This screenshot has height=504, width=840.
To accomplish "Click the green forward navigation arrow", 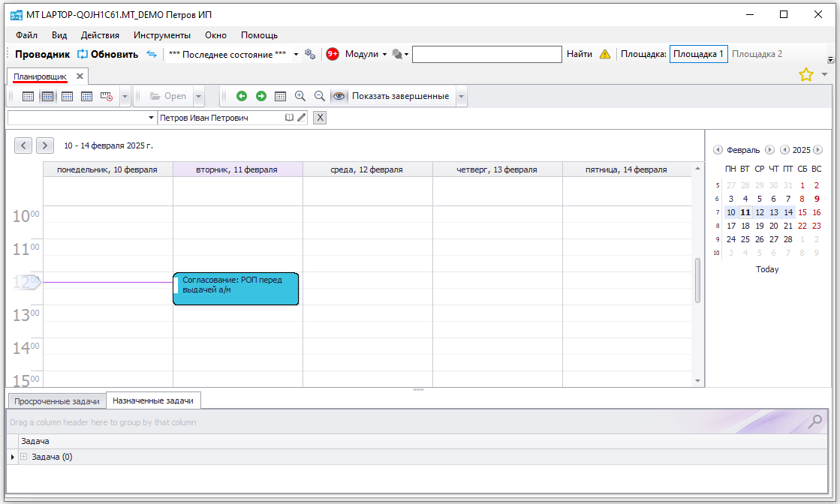I will point(260,96).
